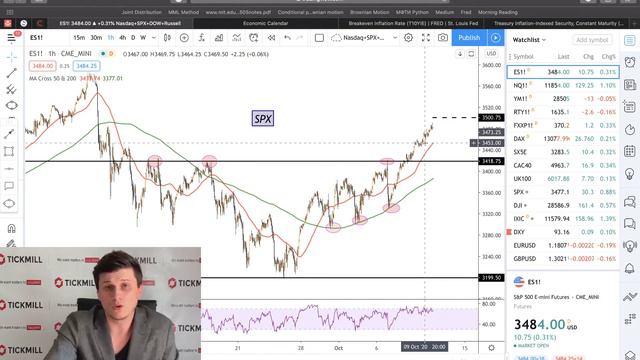Open the candlestick chart style menu
The height and width of the screenshot is (360, 640).
pos(167,38)
